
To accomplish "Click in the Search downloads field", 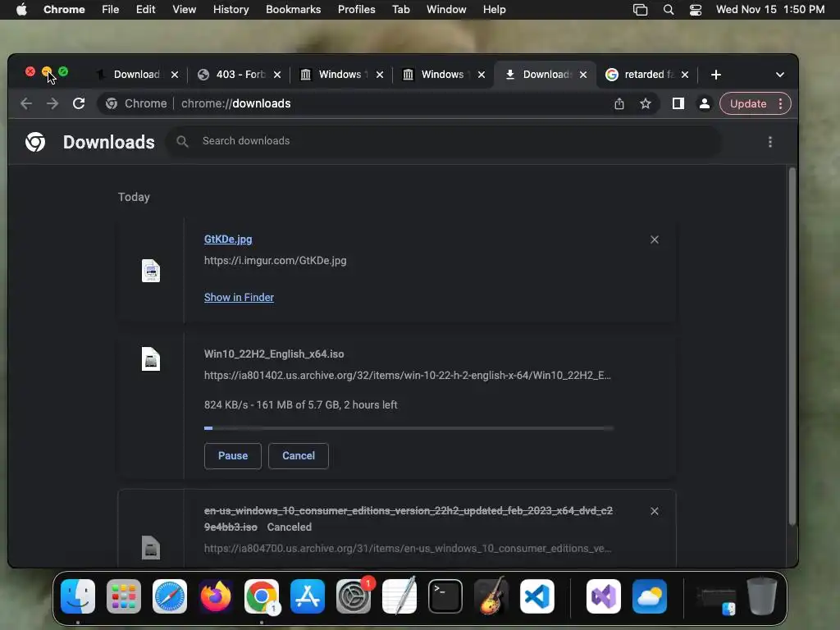I will pyautogui.click(x=444, y=141).
